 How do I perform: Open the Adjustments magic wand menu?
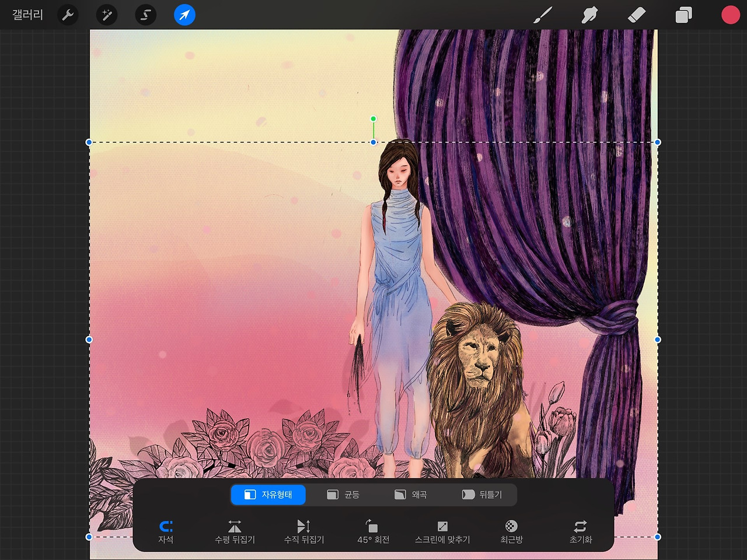coord(107,15)
